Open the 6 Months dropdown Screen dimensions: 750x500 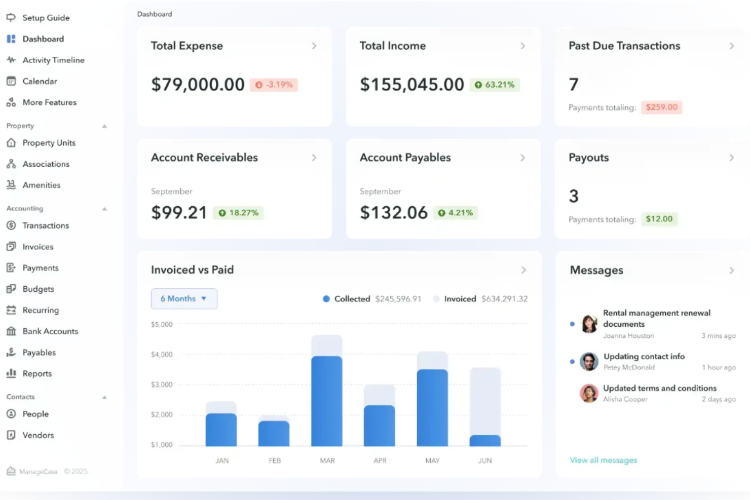click(184, 299)
